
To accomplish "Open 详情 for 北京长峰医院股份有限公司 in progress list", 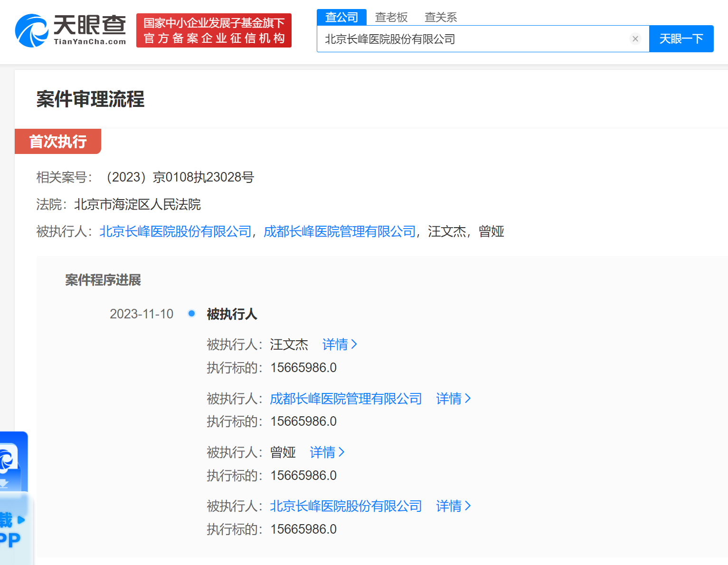I will tap(454, 506).
